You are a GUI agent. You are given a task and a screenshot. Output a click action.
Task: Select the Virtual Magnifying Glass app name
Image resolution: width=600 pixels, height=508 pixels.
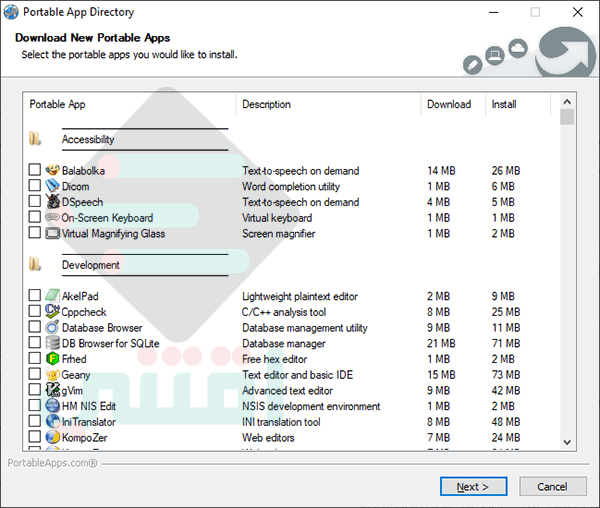pos(113,233)
